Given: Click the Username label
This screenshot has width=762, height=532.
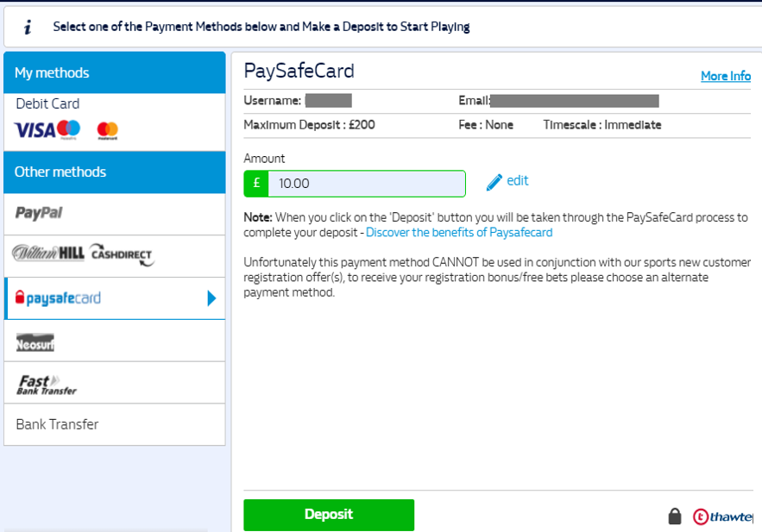Looking at the screenshot, I should (273, 101).
